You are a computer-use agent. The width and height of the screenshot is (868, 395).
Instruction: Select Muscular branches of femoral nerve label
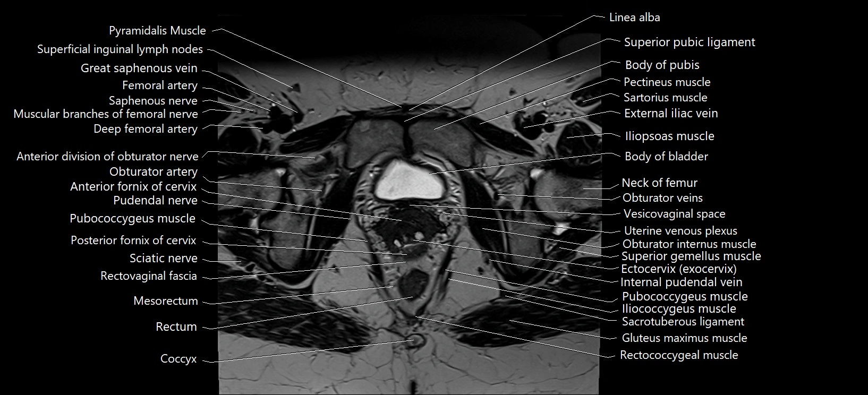[106, 114]
